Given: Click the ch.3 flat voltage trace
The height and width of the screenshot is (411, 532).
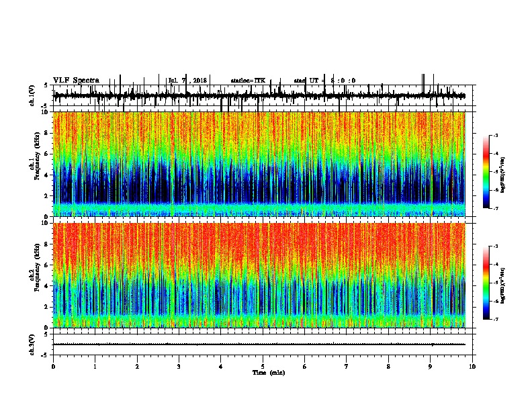Looking at the screenshot, I should (x=259, y=345).
